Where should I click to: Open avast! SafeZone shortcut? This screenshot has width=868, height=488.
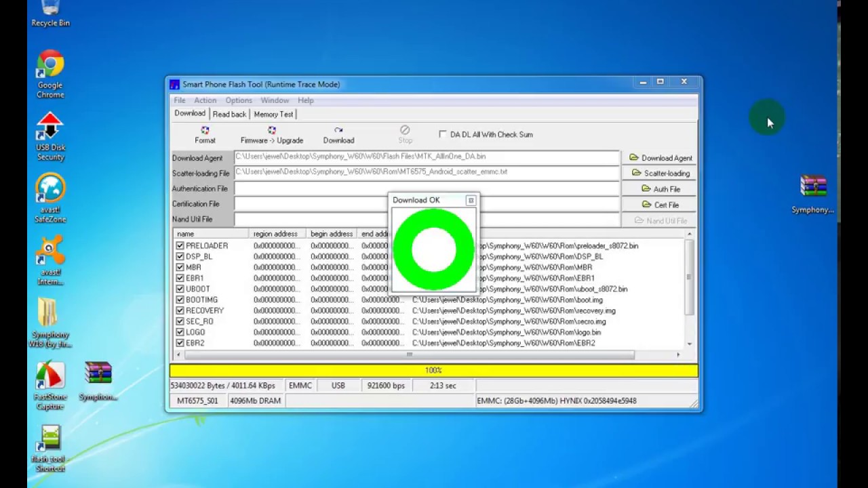click(x=50, y=199)
